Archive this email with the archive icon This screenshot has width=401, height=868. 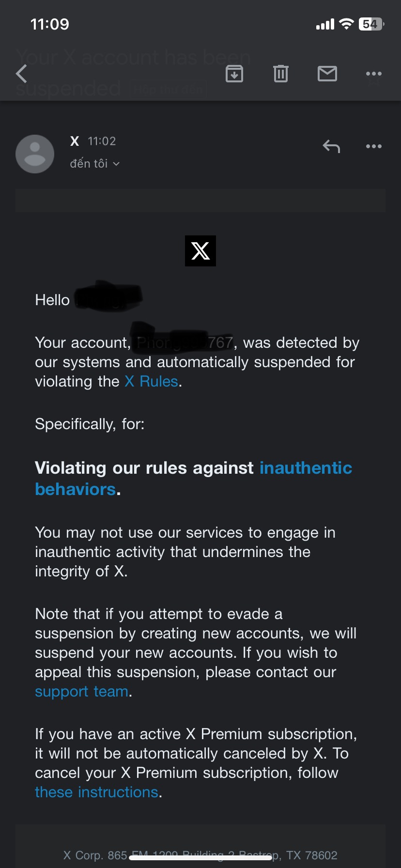(234, 74)
